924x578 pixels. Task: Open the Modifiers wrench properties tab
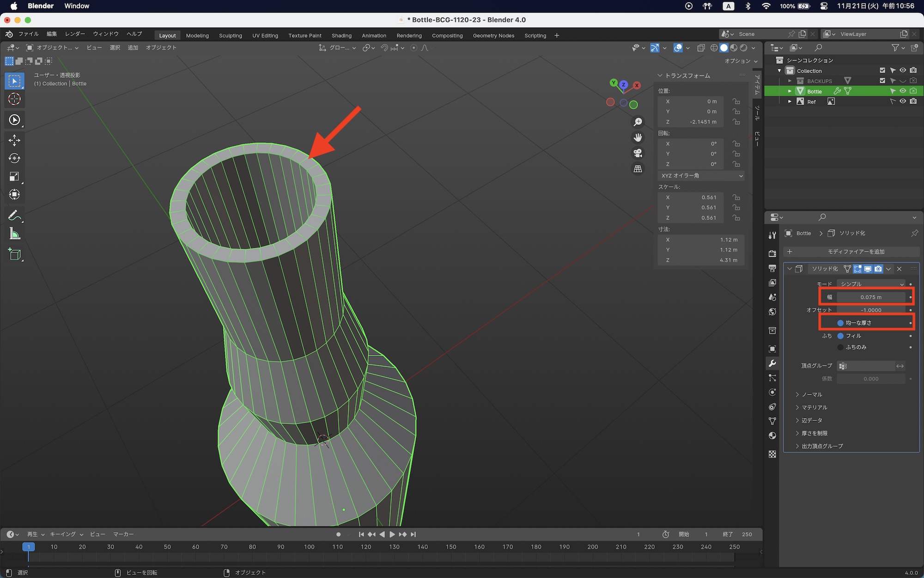[772, 363]
